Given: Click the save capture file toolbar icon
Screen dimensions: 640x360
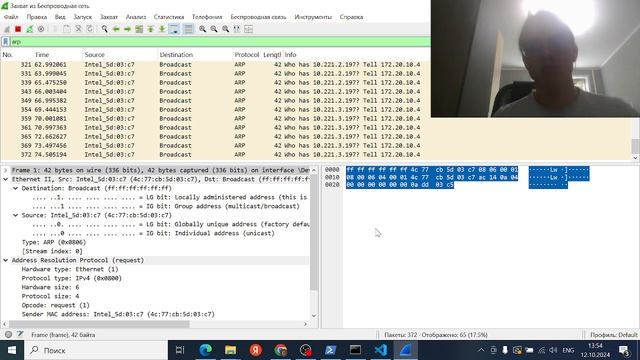Looking at the screenshot, I should pos(67,29).
